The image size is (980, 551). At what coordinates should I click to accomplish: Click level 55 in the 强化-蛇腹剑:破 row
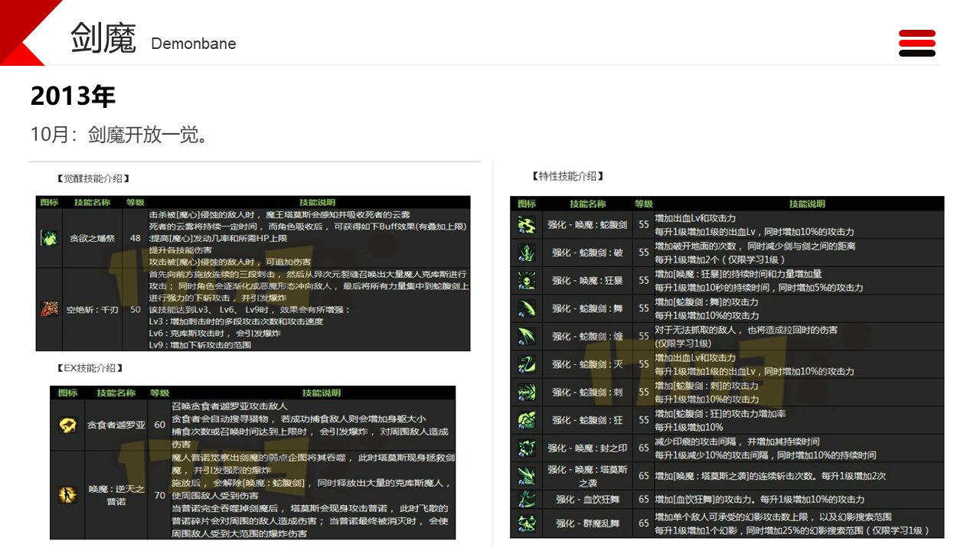coord(644,253)
